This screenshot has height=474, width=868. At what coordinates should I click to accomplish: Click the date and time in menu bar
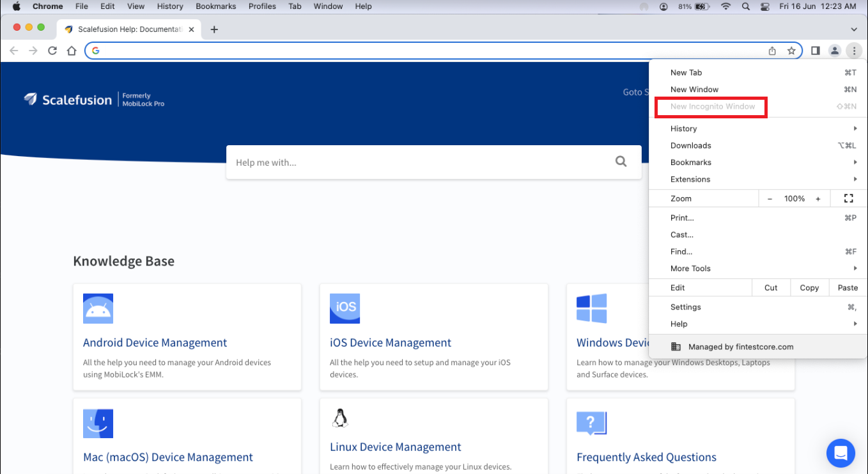pyautogui.click(x=818, y=6)
